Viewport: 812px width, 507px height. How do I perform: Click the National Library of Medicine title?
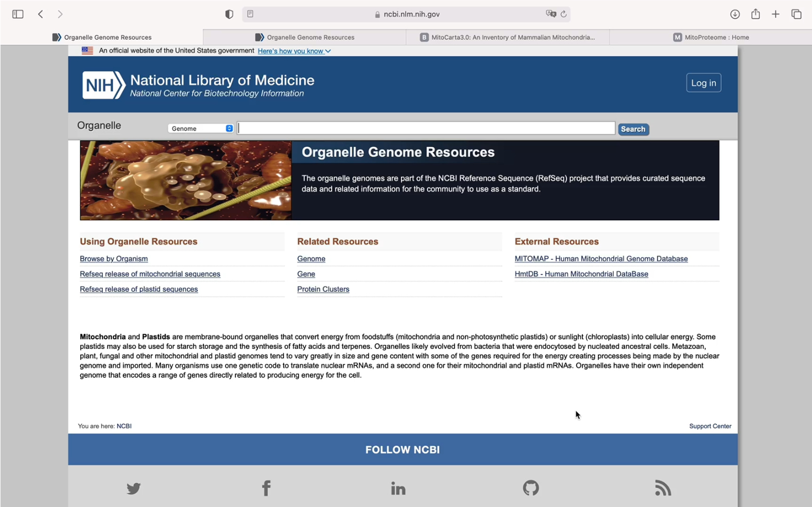click(222, 80)
